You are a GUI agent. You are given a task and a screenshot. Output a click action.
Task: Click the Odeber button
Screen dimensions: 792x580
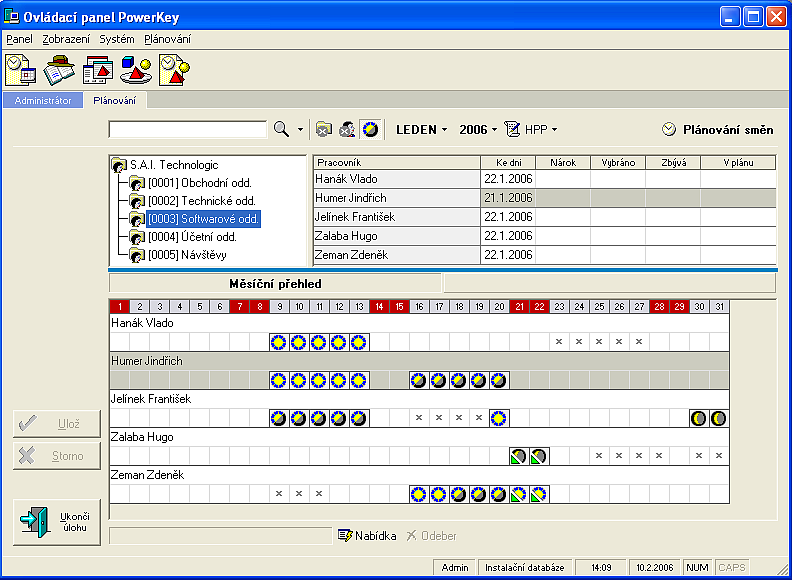click(431, 536)
